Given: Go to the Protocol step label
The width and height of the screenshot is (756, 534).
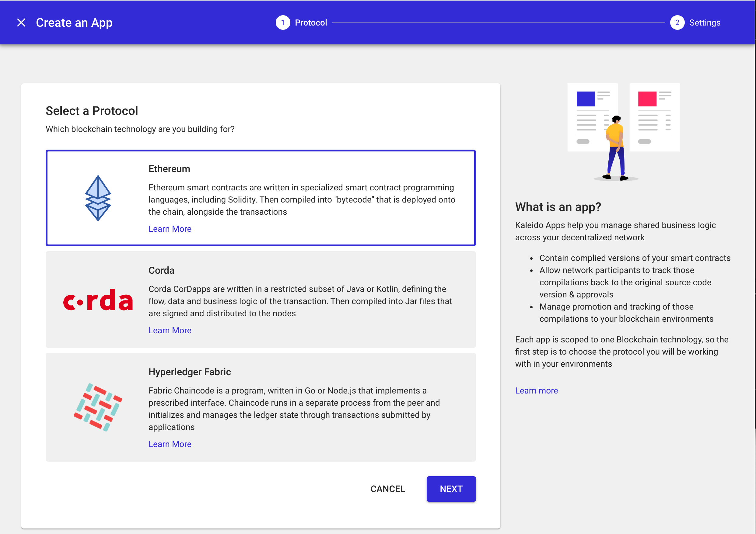Looking at the screenshot, I should tap(311, 23).
